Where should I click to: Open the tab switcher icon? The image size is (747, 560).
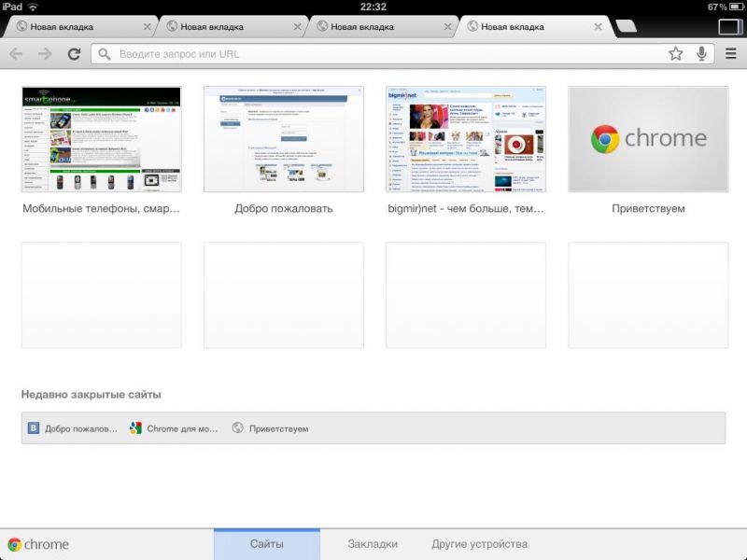coord(729,27)
